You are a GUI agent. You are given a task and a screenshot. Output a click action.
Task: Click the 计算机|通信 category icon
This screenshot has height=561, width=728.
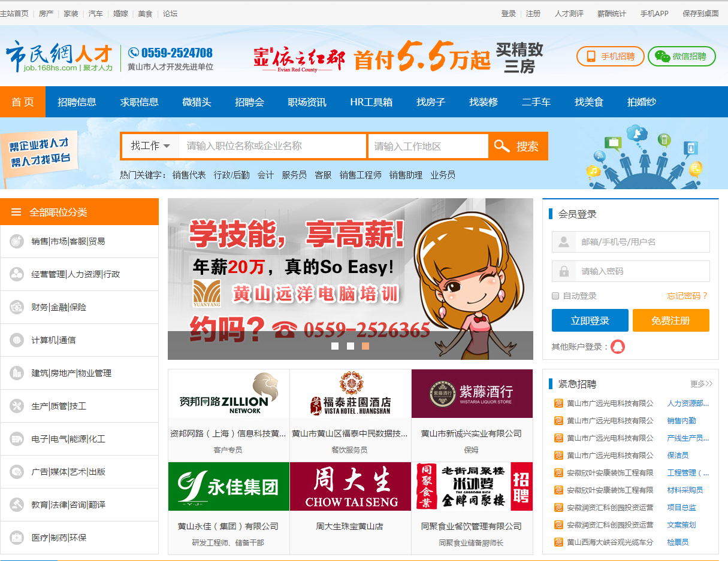(x=17, y=340)
